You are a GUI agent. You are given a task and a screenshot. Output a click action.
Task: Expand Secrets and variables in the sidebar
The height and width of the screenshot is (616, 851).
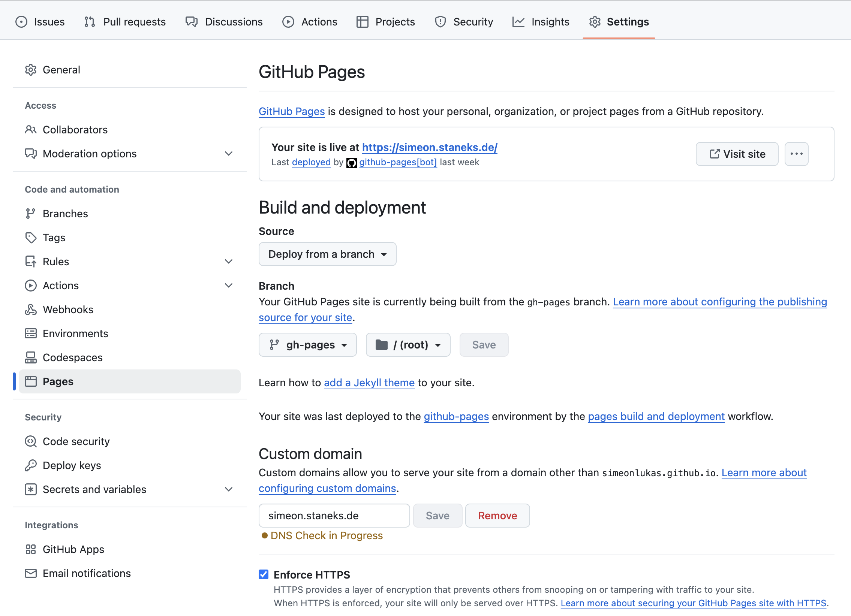coord(229,489)
